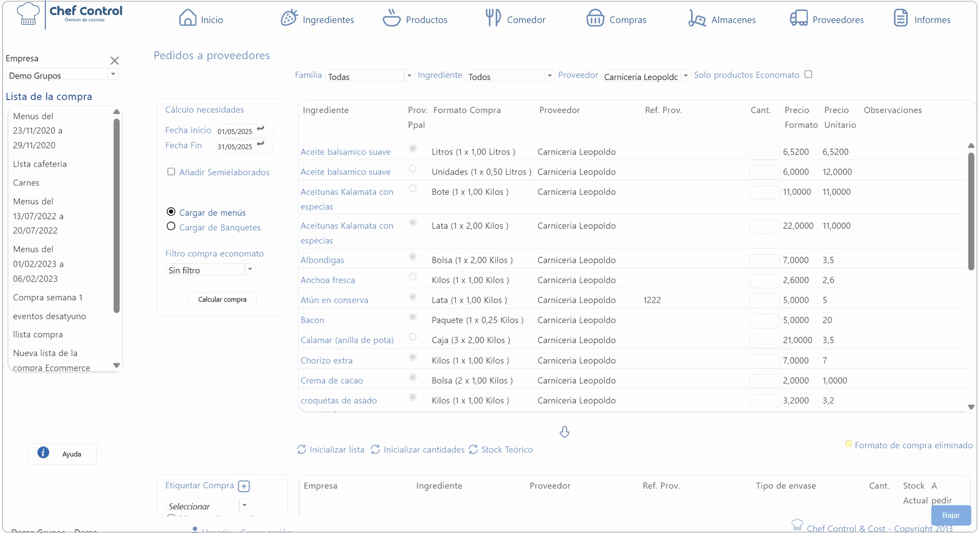Click the arrow next to Fecha Fin
Screen dimensions: 980x533
point(261,144)
